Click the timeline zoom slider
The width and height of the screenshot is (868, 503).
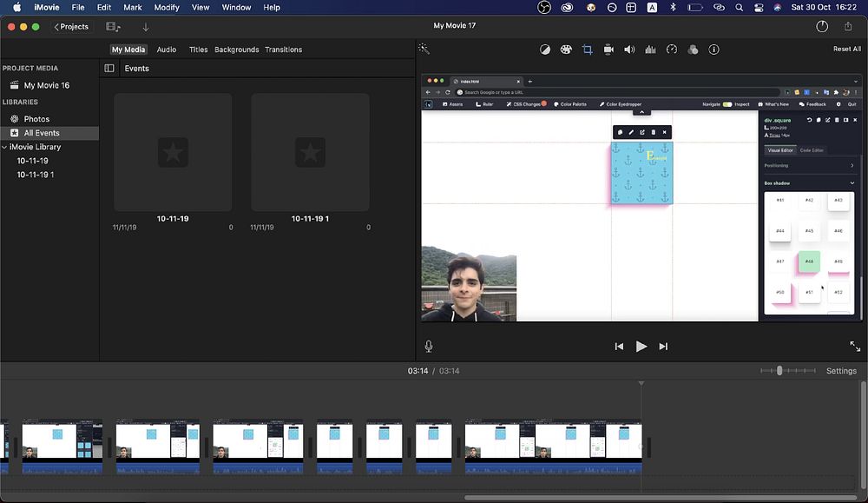[779, 371]
